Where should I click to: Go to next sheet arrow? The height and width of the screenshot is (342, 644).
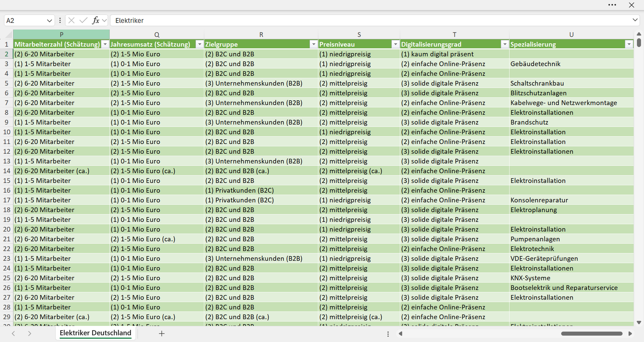point(30,333)
